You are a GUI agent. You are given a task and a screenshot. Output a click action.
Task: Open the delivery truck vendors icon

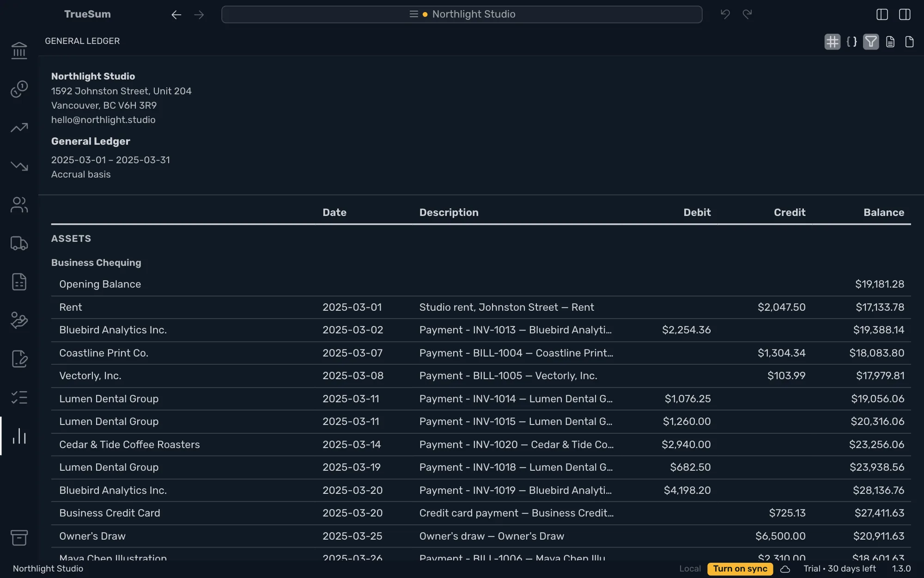click(19, 243)
